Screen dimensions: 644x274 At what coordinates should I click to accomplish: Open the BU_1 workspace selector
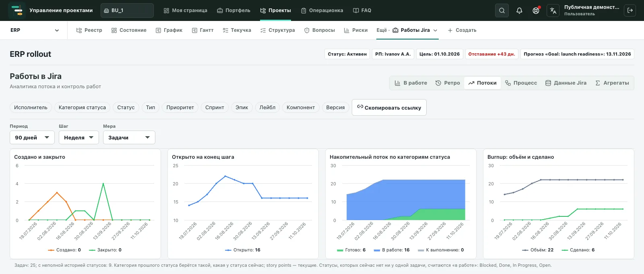point(127,10)
